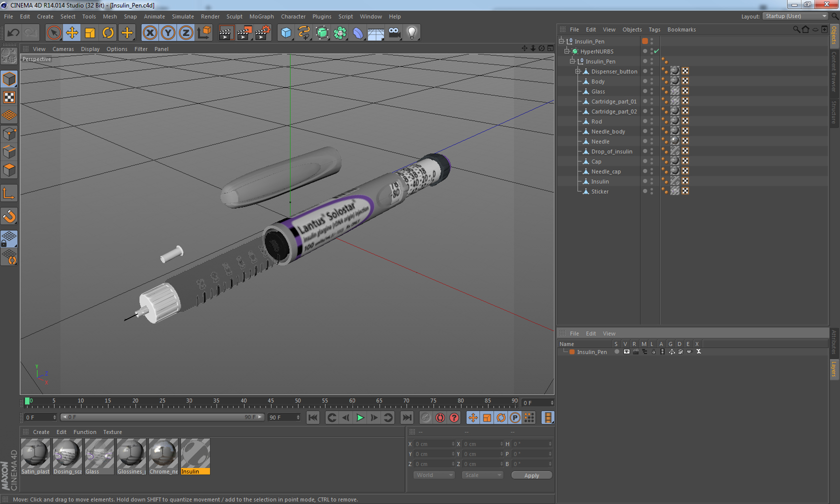Switch to Polygons mode
The width and height of the screenshot is (840, 504).
pos(9,170)
